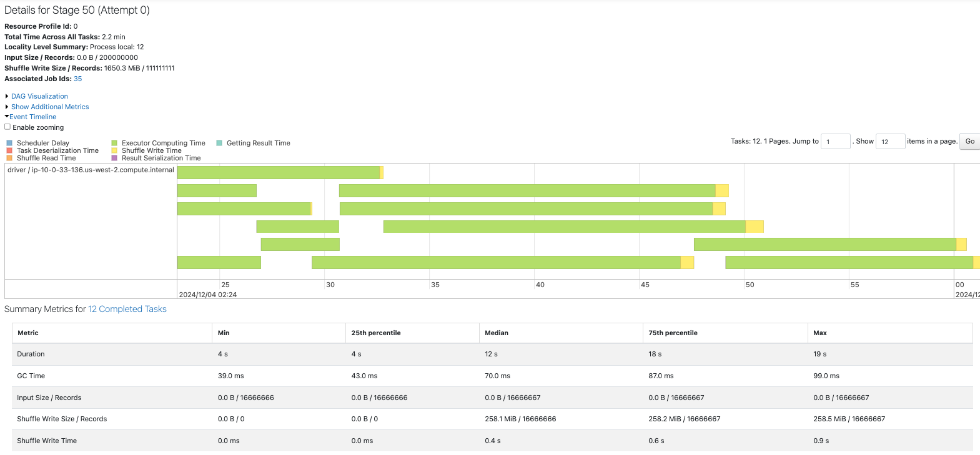Click the 258.5 MiB / 16666667 cell
The width and height of the screenshot is (980, 455).
point(849,419)
